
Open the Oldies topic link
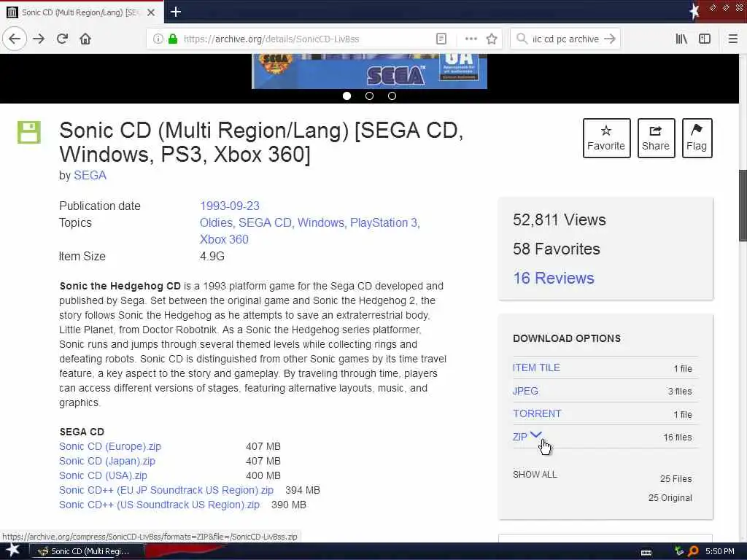[216, 222]
